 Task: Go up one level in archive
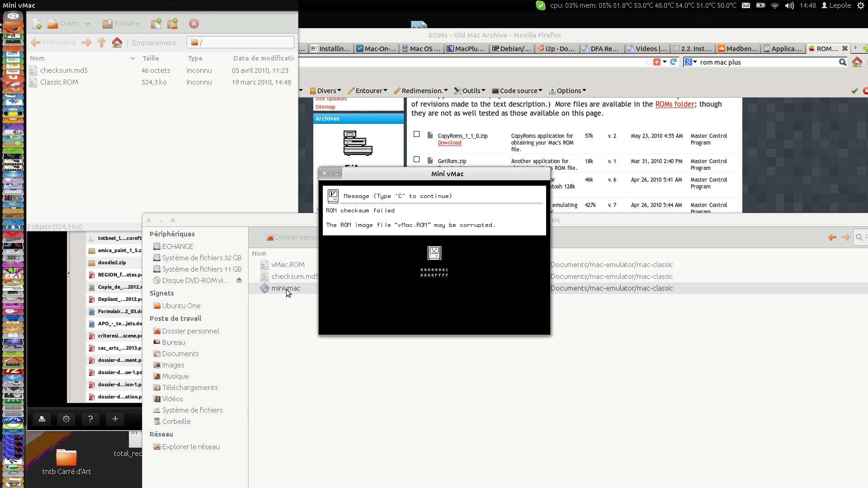pyautogui.click(x=102, y=42)
